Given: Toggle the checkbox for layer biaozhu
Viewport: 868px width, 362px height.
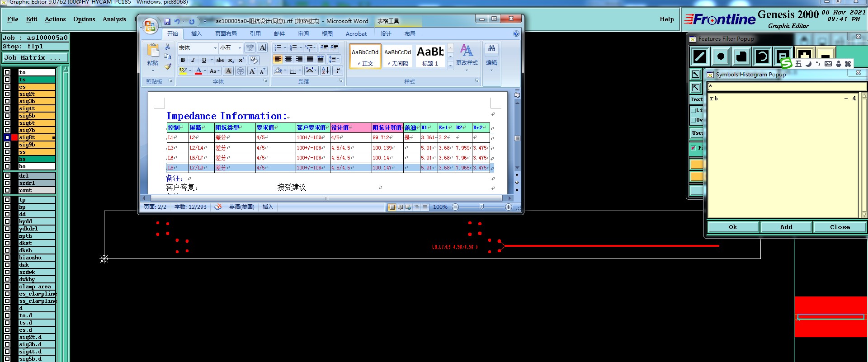Looking at the screenshot, I should pos(7,258).
